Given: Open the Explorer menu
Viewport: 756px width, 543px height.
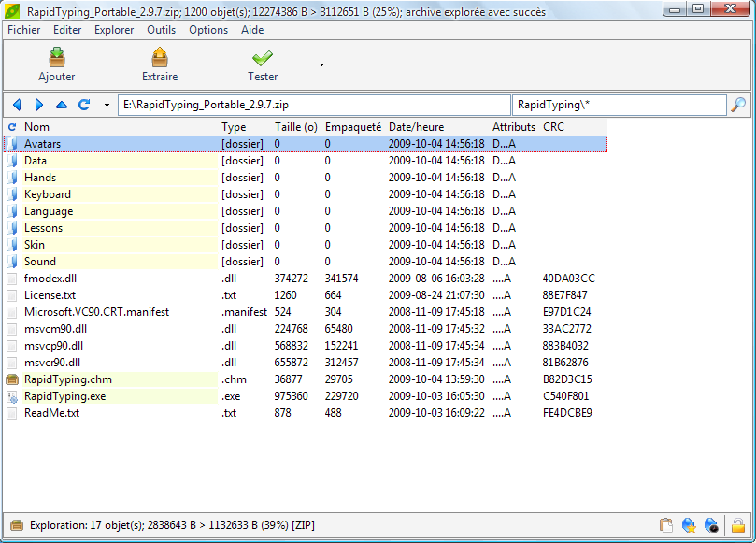Looking at the screenshot, I should tap(114, 30).
